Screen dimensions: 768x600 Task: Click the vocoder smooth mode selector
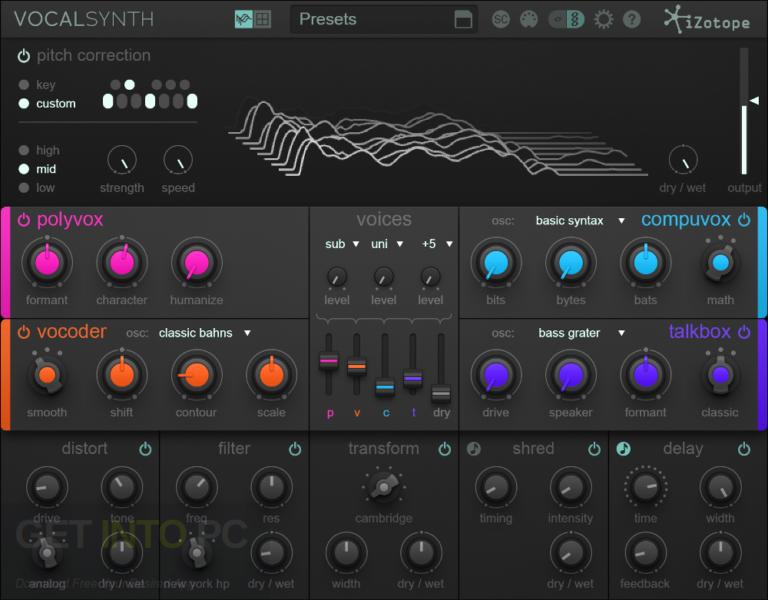(x=47, y=375)
